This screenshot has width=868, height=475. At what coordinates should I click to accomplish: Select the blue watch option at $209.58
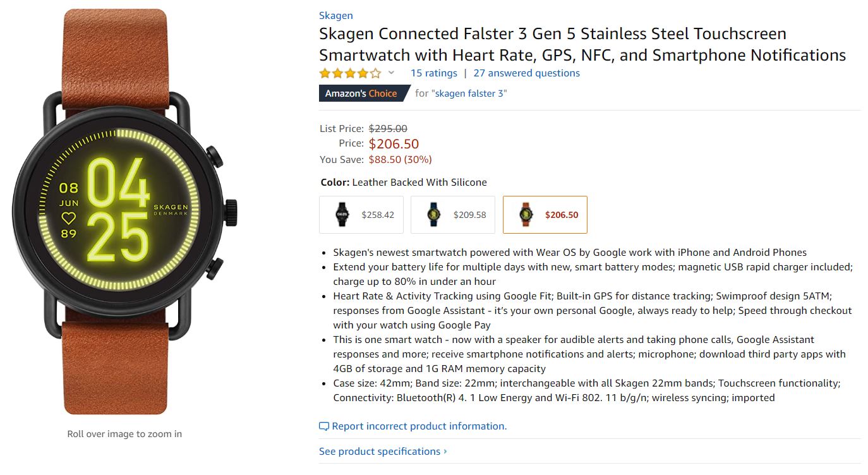[453, 215]
